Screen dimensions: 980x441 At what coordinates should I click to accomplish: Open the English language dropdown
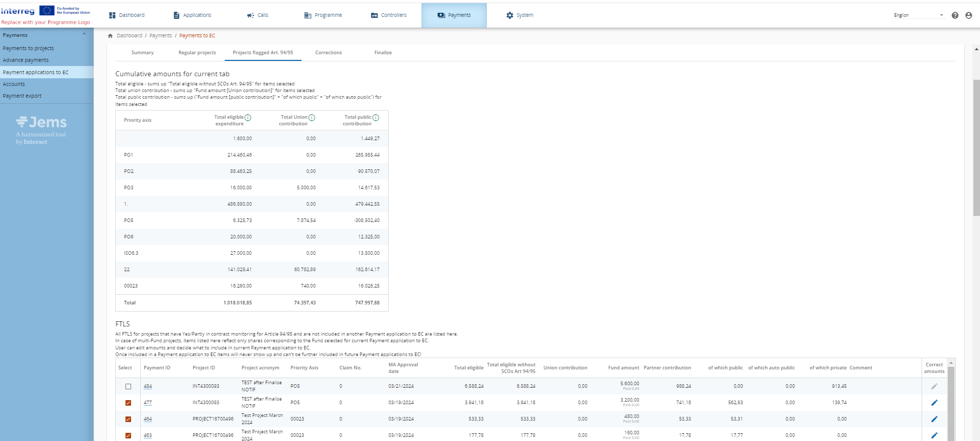point(918,15)
